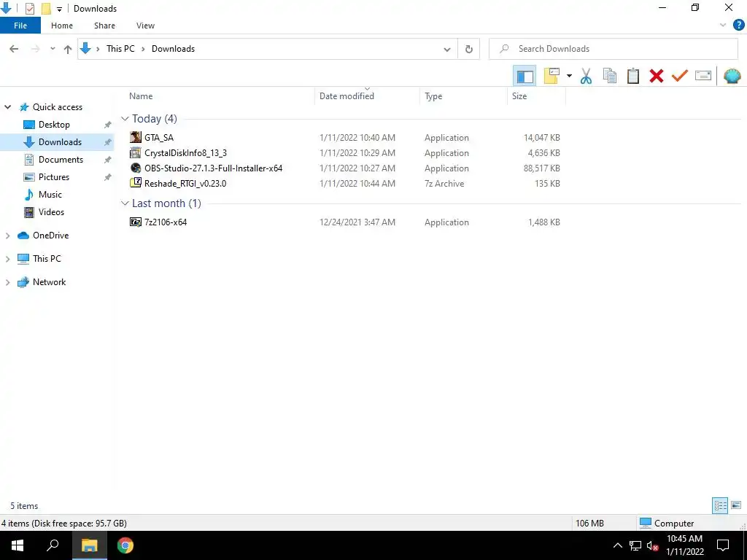Open the Home ribbon tab
The height and width of the screenshot is (560, 747).
point(62,26)
